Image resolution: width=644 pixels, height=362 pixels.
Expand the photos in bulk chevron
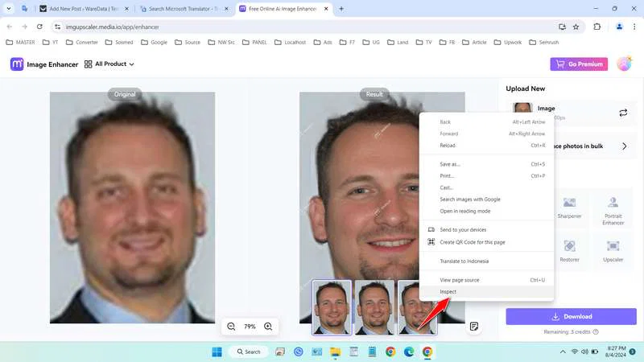(625, 146)
